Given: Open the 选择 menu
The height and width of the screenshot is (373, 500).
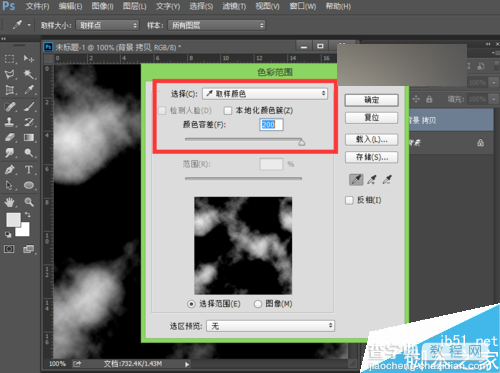Looking at the screenshot, I should [201, 6].
